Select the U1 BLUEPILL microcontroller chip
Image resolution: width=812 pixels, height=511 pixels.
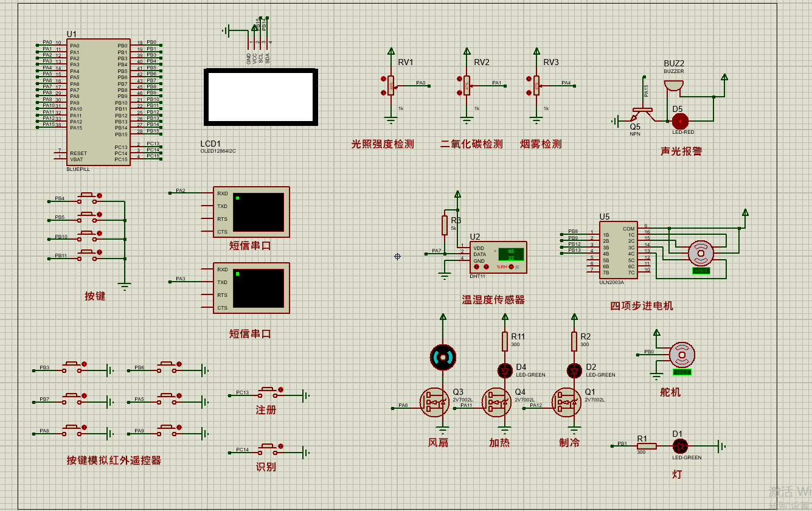coord(98,102)
